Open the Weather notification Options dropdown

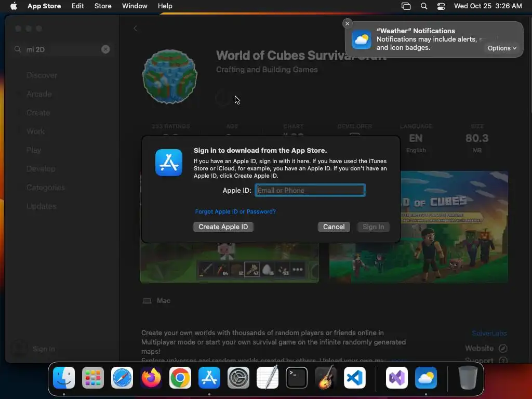[x=502, y=48]
